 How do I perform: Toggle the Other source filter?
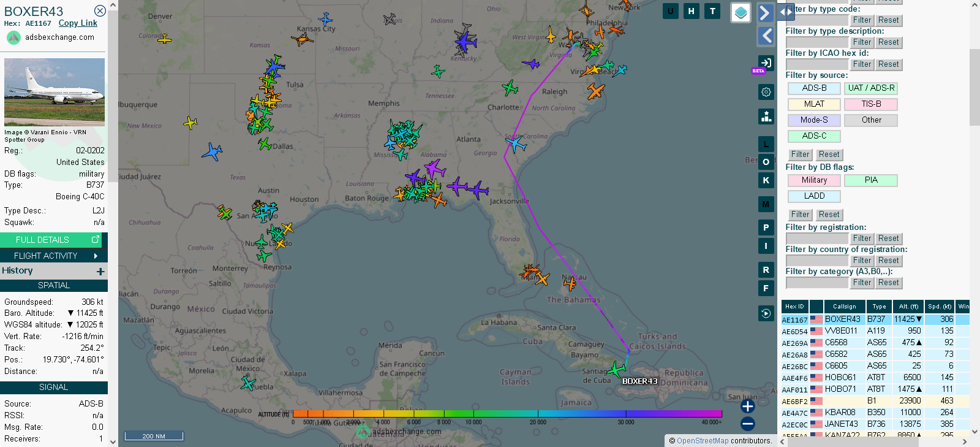(x=871, y=120)
